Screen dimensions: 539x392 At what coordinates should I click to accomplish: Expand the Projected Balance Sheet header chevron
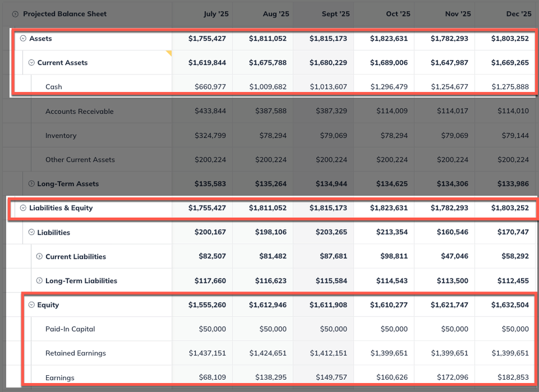pyautogui.click(x=15, y=14)
